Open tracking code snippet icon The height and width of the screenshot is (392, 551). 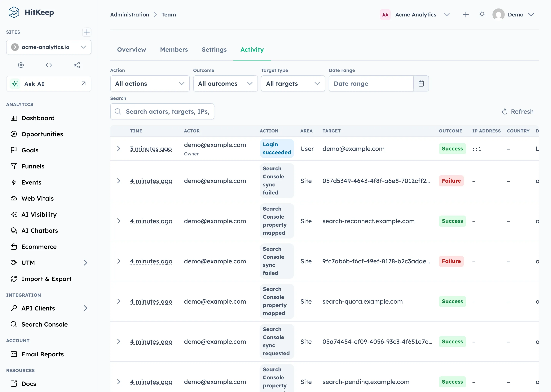49,65
